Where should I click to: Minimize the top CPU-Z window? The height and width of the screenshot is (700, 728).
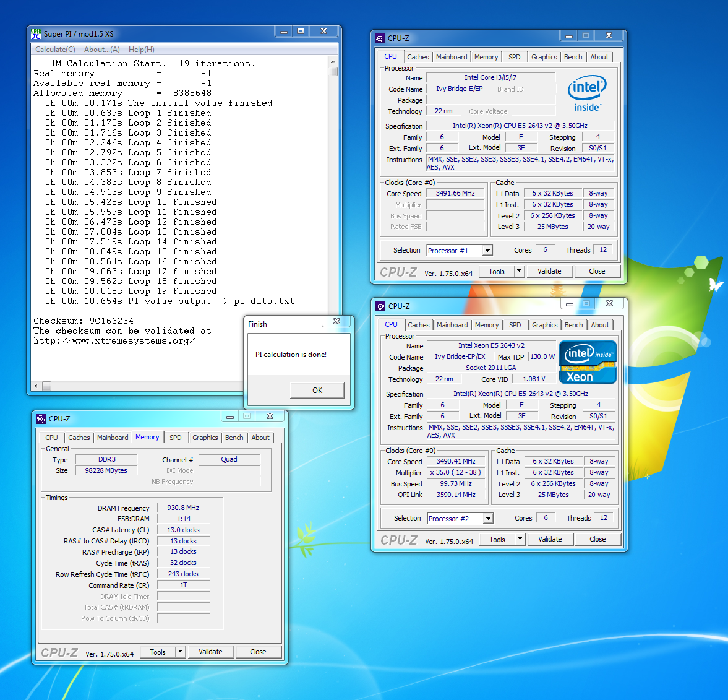(x=569, y=36)
